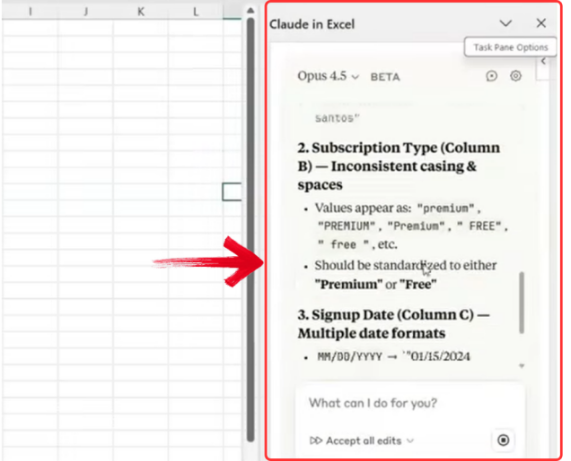571x461 pixels.
Task: Open the Task Pane Options chevron menu
Action: 505,24
